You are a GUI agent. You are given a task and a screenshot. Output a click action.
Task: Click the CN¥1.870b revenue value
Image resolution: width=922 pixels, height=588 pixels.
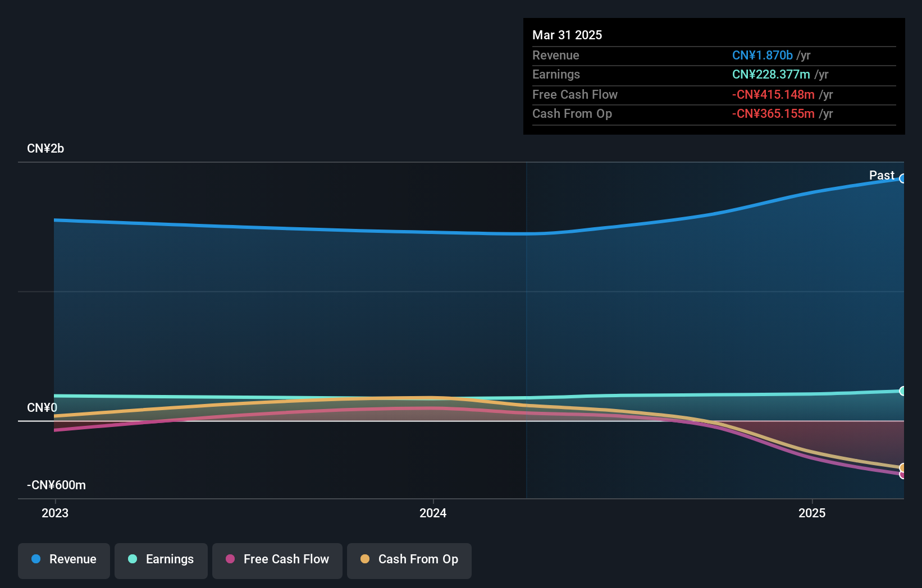[763, 56]
